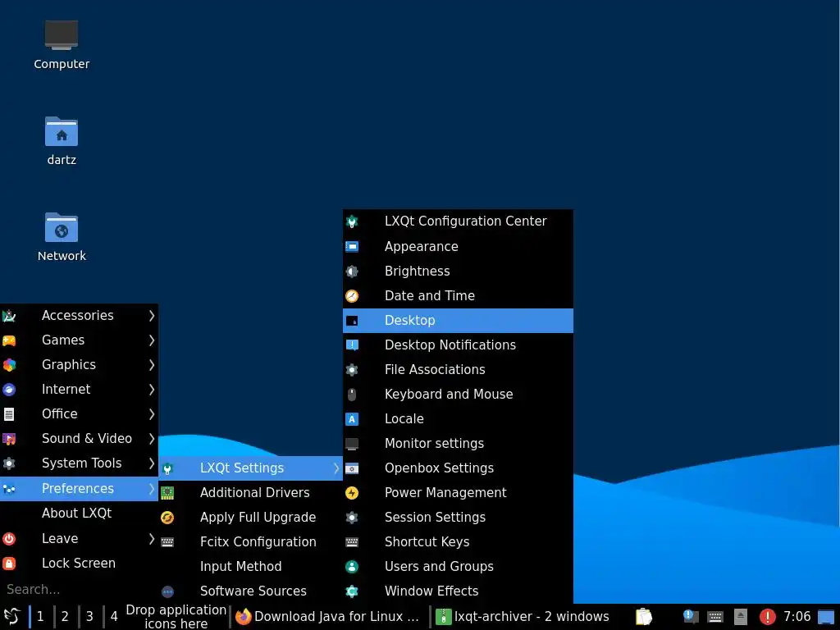
Task: Click the Fcitx Configuration keyboard icon
Action: [167, 542]
